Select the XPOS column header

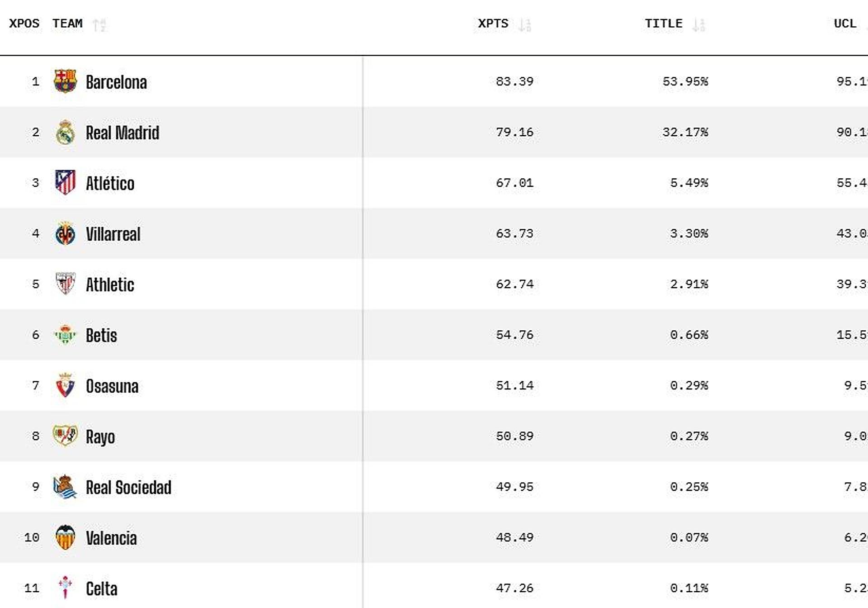coord(24,24)
